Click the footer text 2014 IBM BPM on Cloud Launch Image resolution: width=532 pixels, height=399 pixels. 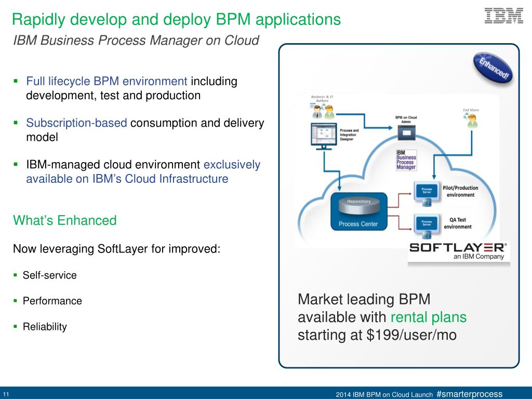(x=384, y=395)
